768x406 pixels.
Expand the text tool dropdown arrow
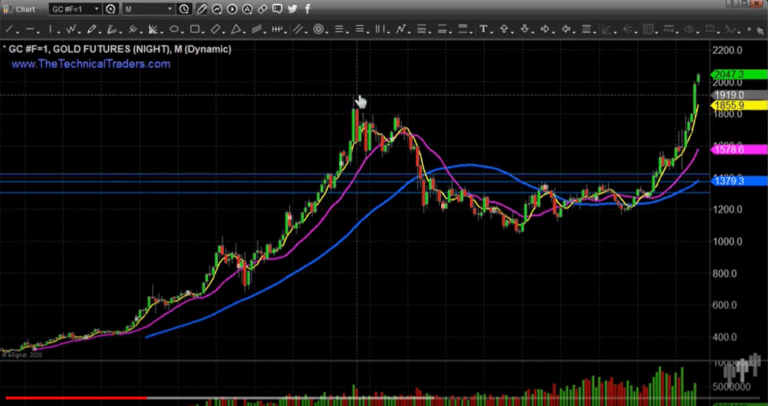(x=492, y=31)
